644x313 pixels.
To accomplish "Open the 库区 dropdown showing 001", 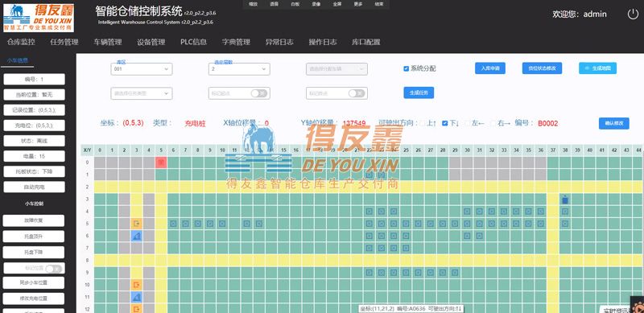I will pos(142,69).
